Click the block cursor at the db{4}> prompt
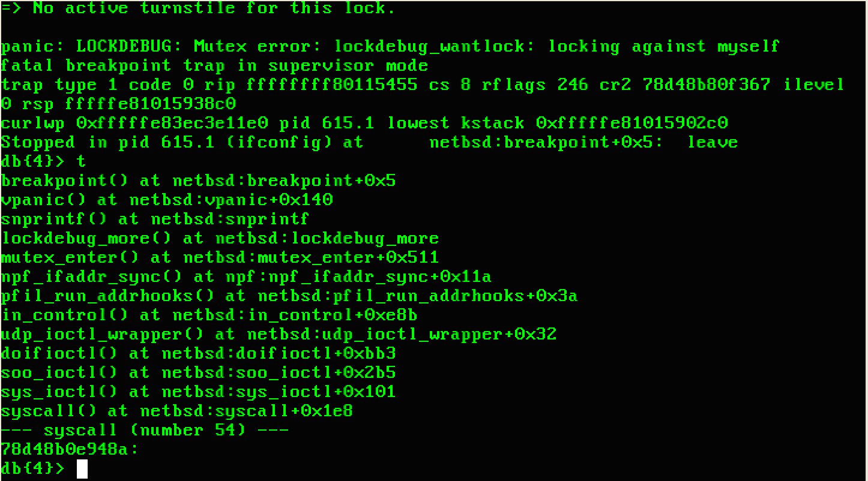 (82, 469)
